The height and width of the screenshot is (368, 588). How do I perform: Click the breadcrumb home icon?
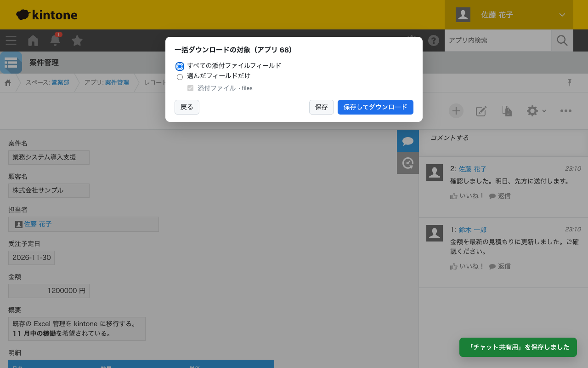click(x=8, y=83)
